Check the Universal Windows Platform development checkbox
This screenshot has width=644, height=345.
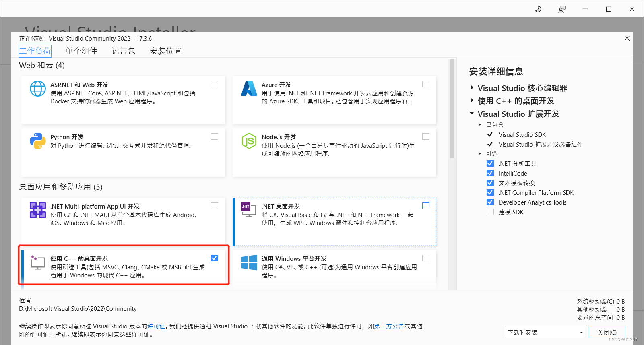point(426,258)
